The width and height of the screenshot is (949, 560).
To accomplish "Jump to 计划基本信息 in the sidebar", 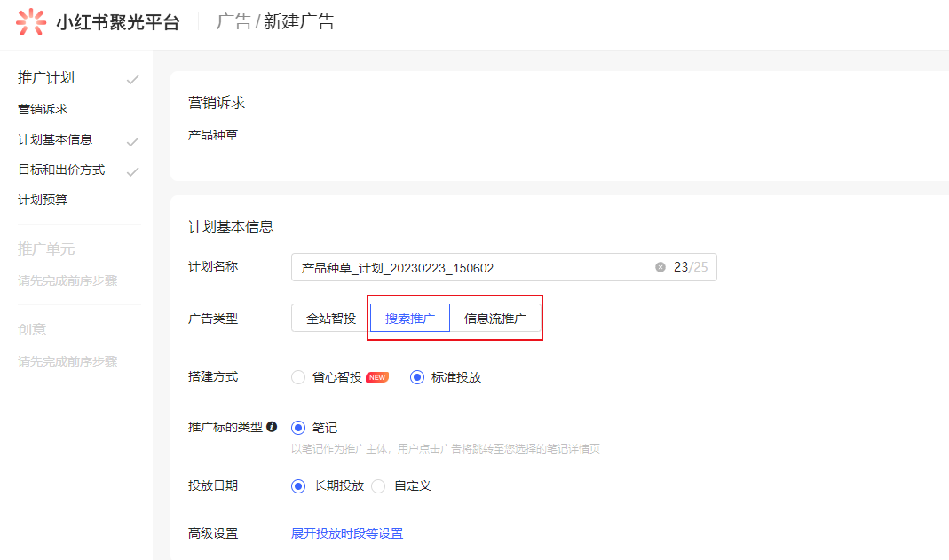I will click(55, 139).
